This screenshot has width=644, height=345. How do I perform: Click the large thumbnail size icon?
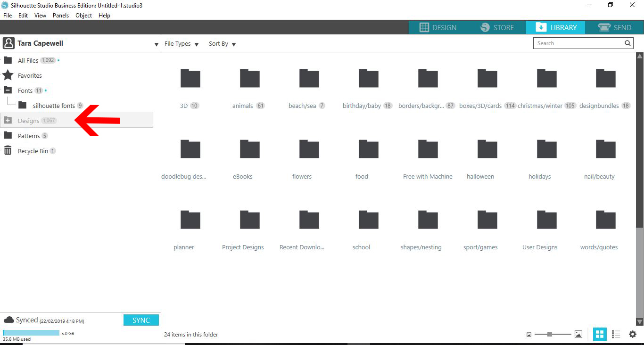pos(578,334)
